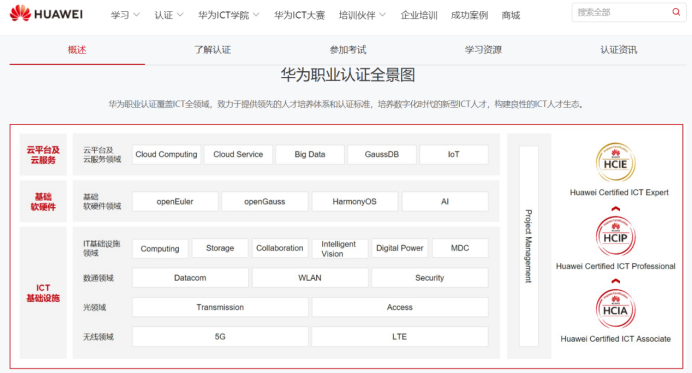The height and width of the screenshot is (373, 692).
Task: Click the 华为职业认证全景图 page title
Action: pyautogui.click(x=348, y=75)
